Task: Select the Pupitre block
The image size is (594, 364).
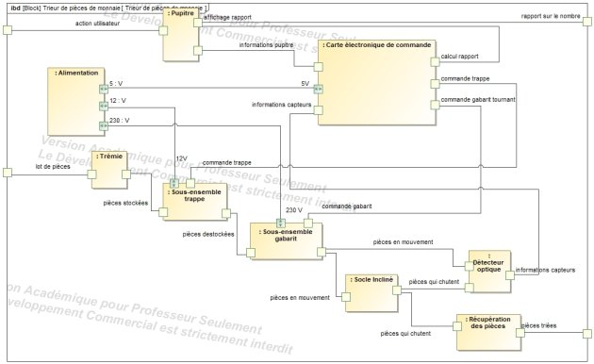Action: (x=181, y=35)
